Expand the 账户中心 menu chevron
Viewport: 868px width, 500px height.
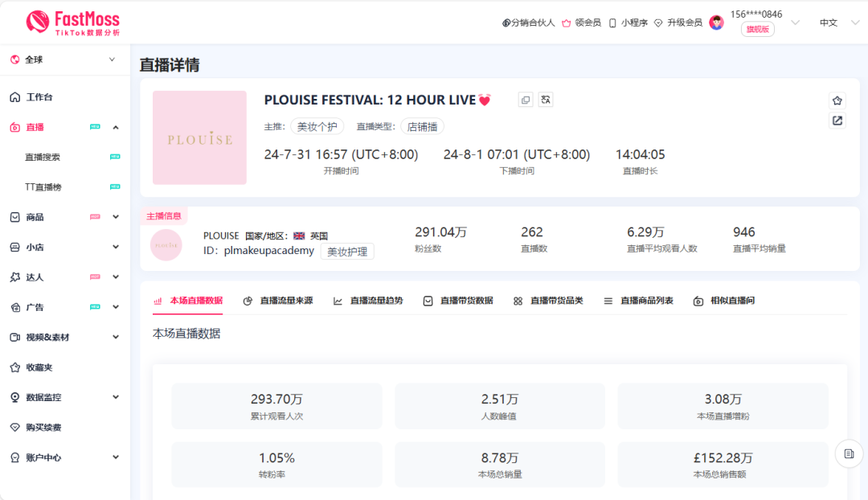[116, 457]
